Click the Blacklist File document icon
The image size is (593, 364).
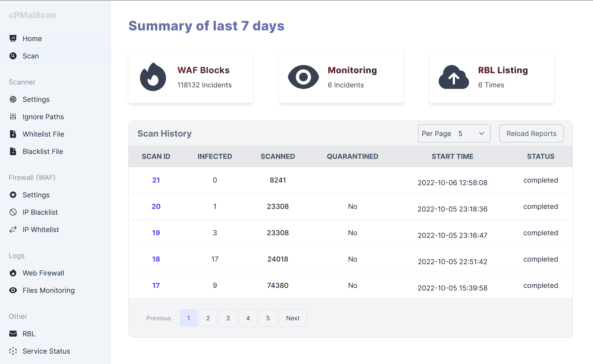tap(13, 151)
